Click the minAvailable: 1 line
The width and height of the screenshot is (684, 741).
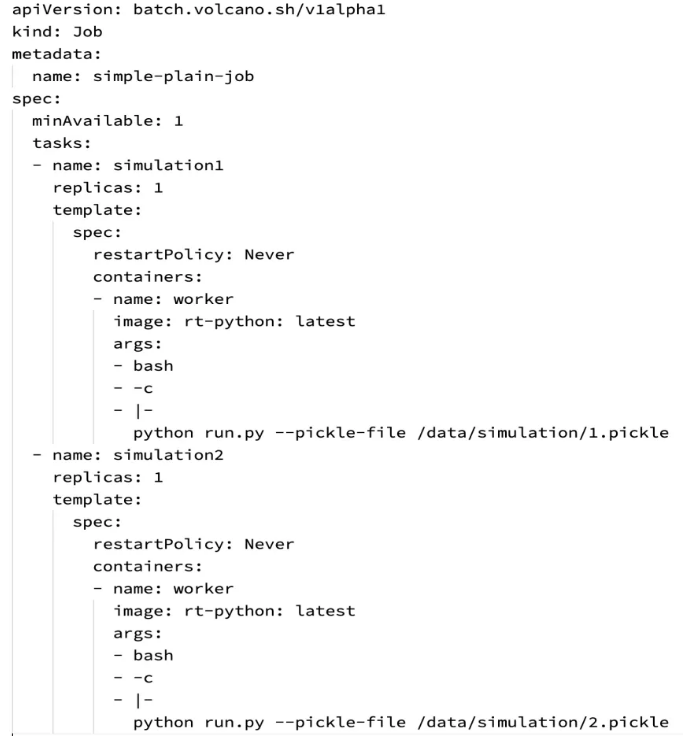107,121
